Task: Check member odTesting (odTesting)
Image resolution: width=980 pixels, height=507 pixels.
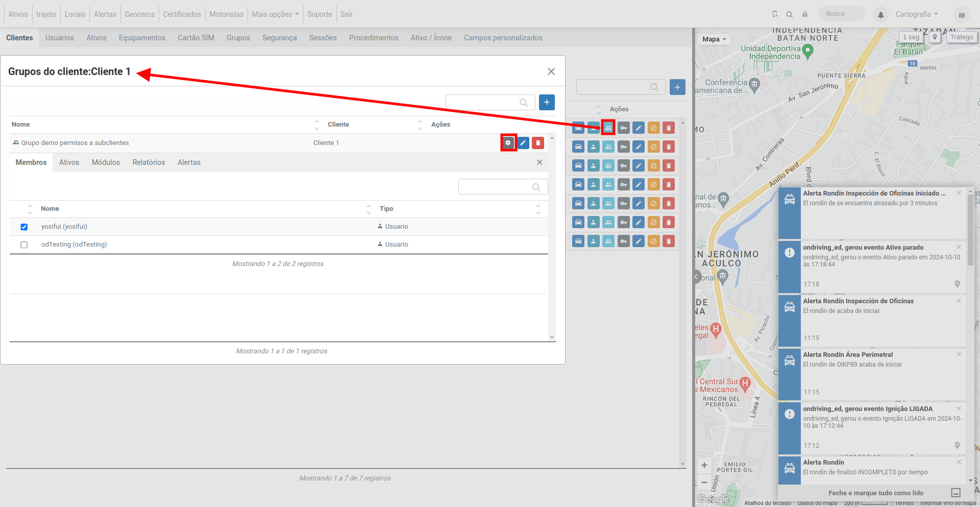Action: coord(24,245)
